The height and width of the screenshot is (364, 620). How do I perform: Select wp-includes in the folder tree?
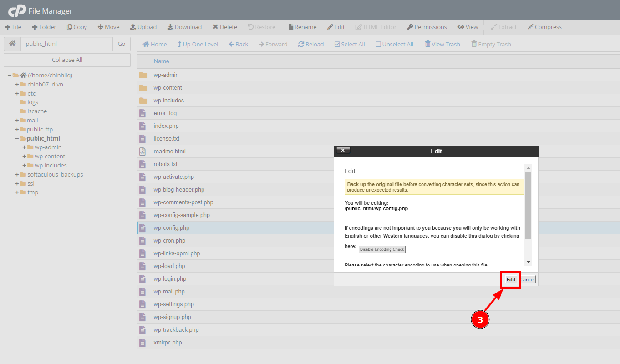(x=51, y=165)
